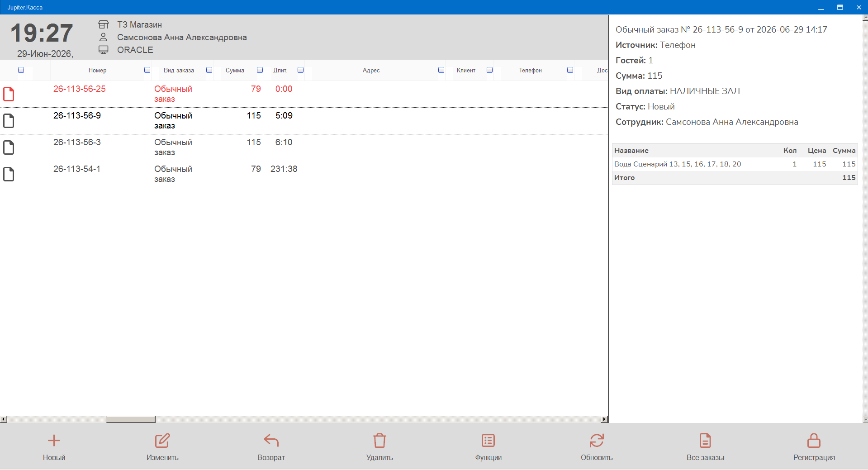Open the Все заказы document icon
Viewport: 868px width, 470px height.
(x=705, y=441)
